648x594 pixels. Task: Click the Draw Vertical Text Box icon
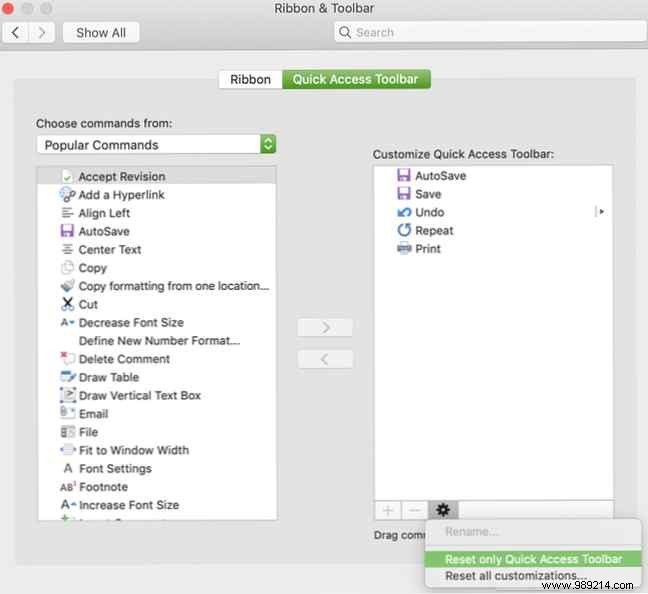pos(68,395)
